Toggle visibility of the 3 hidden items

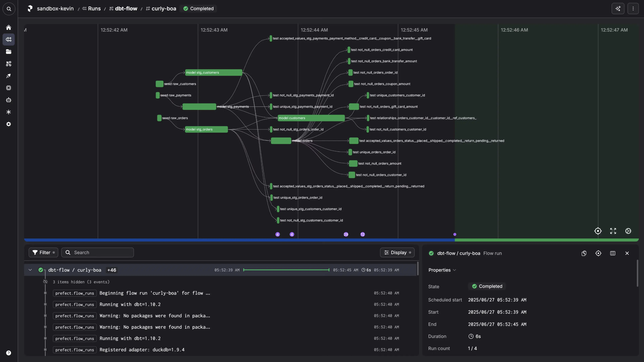tap(45, 282)
